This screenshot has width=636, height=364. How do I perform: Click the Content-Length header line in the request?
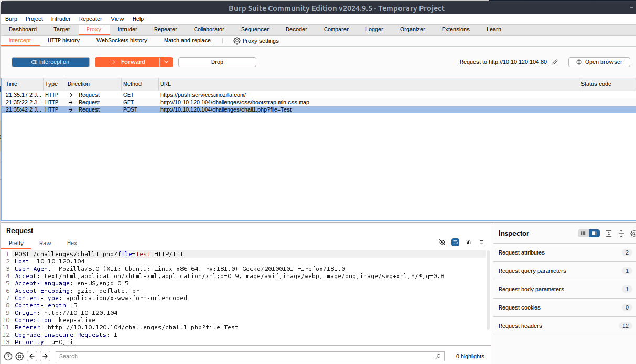click(46, 305)
